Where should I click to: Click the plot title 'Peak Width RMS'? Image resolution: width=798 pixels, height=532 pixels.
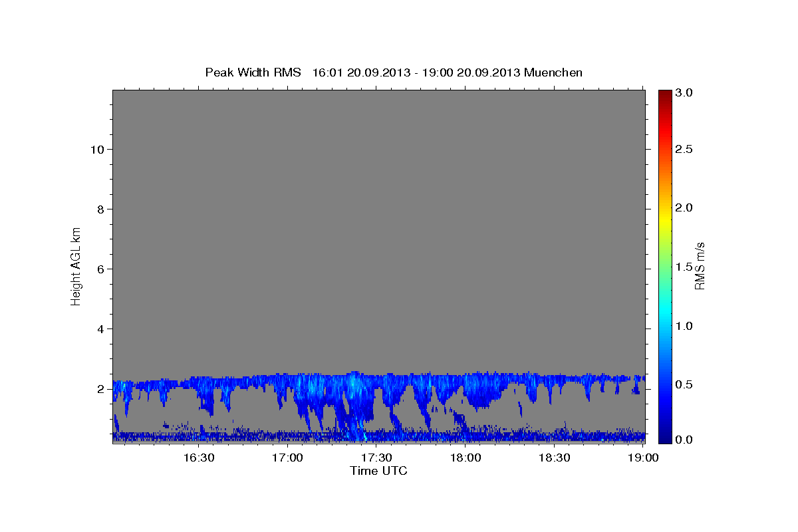[253, 72]
